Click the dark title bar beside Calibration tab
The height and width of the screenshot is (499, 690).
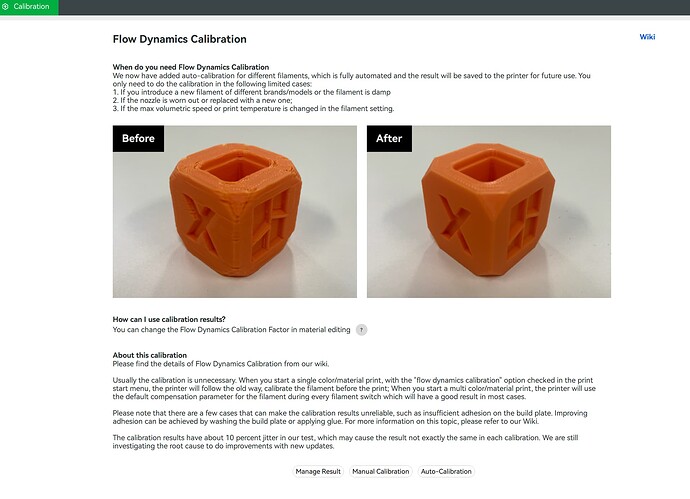point(374,7)
